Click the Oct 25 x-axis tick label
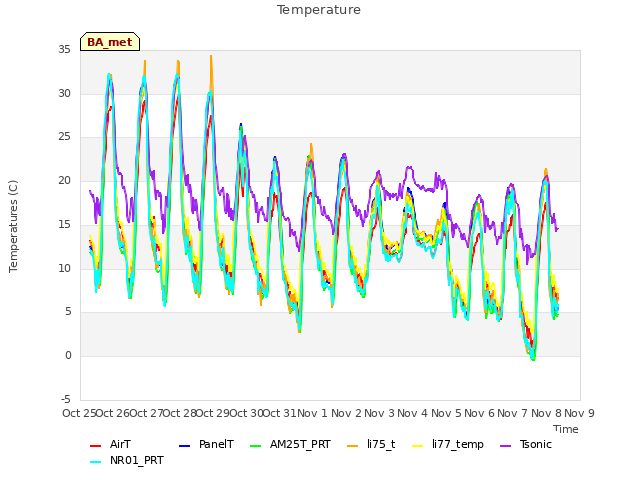 pyautogui.click(x=79, y=413)
